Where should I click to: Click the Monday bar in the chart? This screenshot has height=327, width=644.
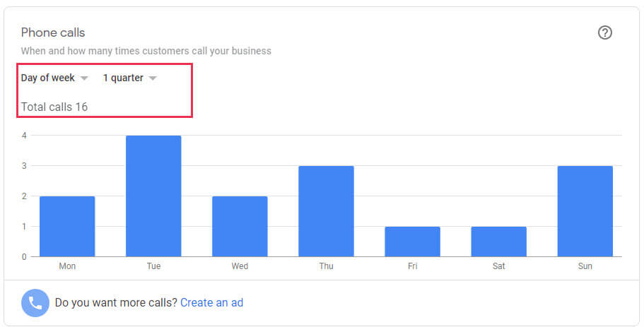pyautogui.click(x=67, y=226)
